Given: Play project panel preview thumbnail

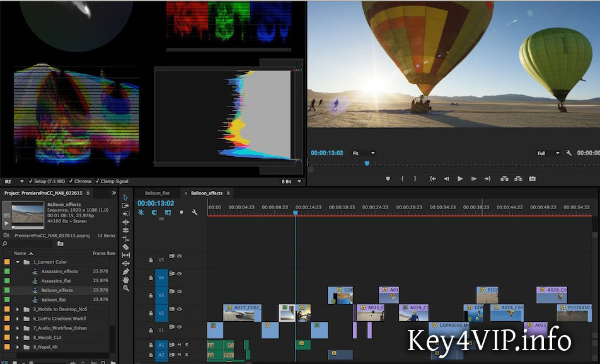Looking at the screenshot, I should coord(6,223).
